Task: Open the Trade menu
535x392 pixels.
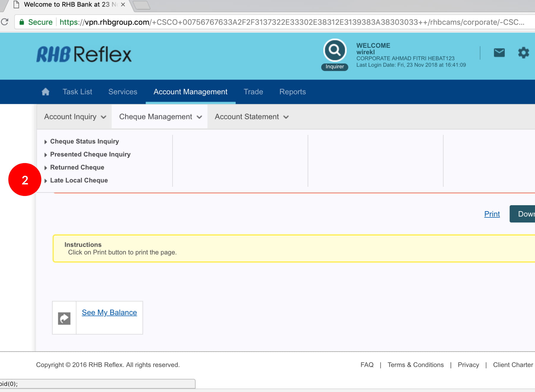Action: coord(253,92)
